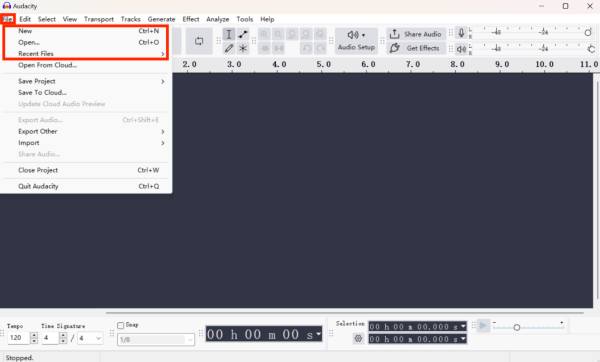Screen dimensions: 600x362
Task: Open the Tracks menu
Action: pos(130,19)
